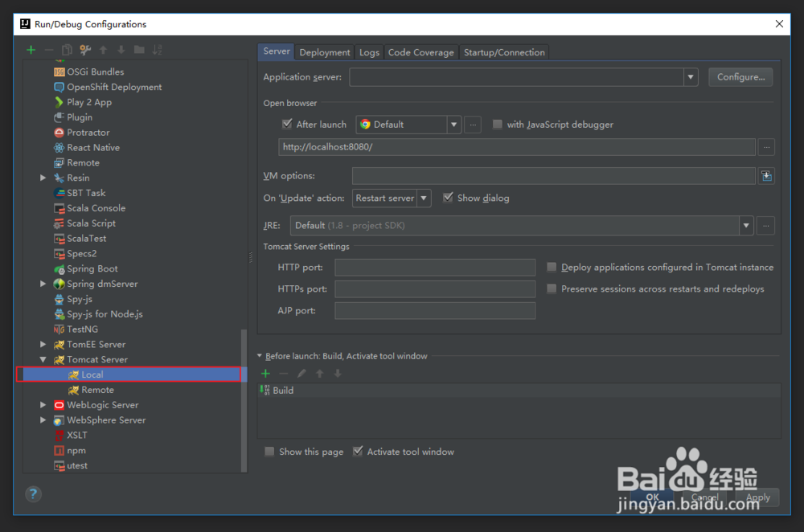Add new configuration with green plus icon
This screenshot has width=804, height=532.
31,50
